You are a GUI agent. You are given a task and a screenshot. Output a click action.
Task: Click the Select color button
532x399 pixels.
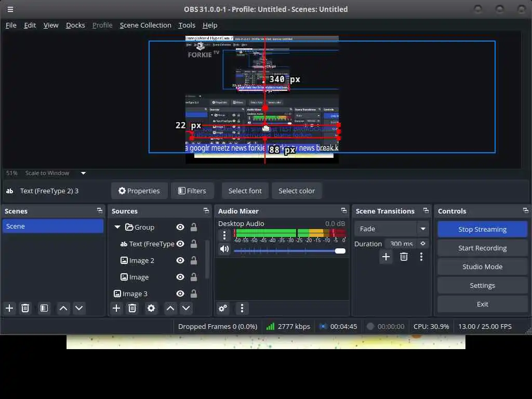297,191
